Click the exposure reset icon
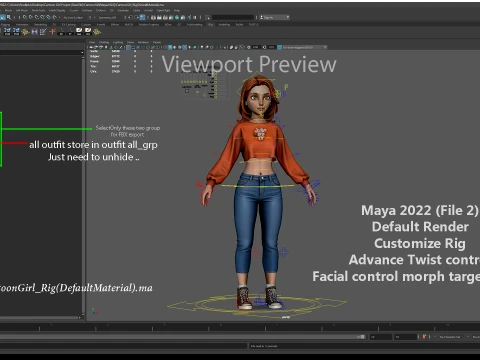The height and width of the screenshot is (360, 480). click(x=248, y=47)
